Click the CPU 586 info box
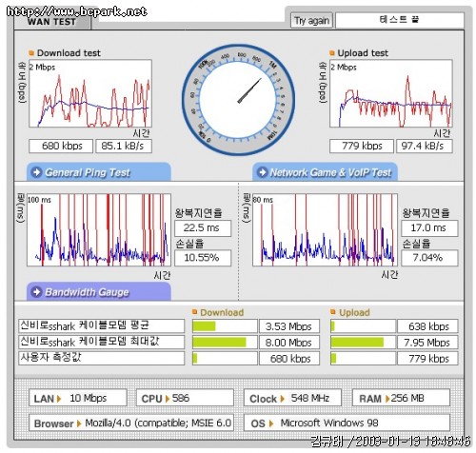The image size is (476, 453). pos(185,398)
